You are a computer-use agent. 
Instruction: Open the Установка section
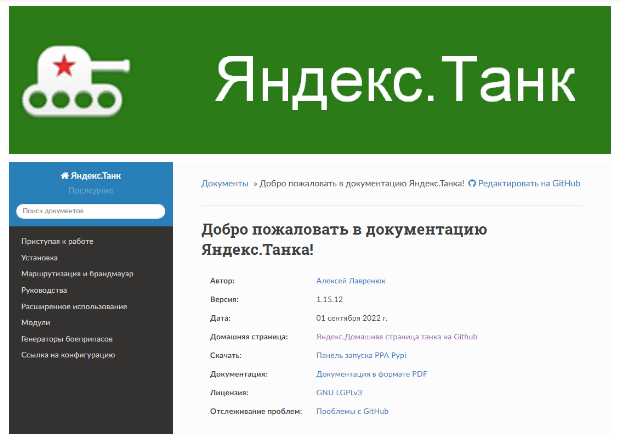pos(39,257)
